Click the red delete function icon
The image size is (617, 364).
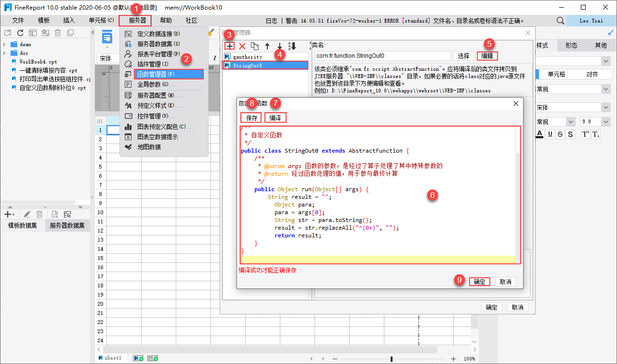coord(242,46)
